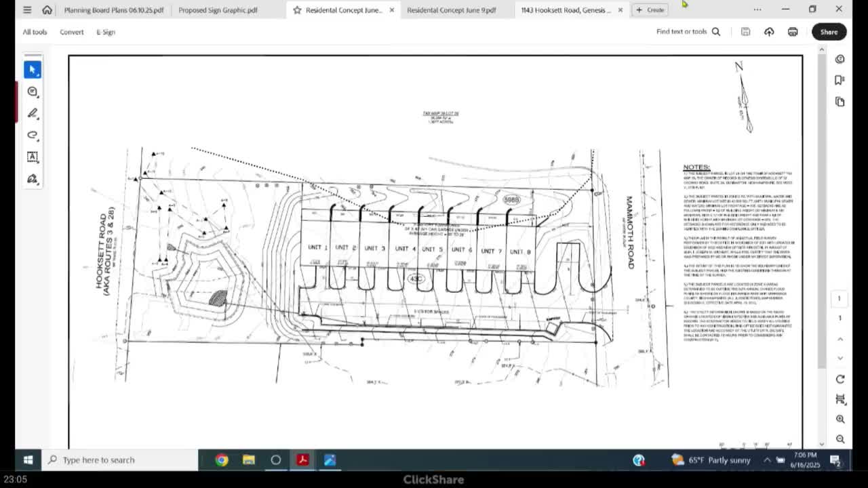Open the weather widget showing 65°F
868x488 pixels.
[x=711, y=460]
